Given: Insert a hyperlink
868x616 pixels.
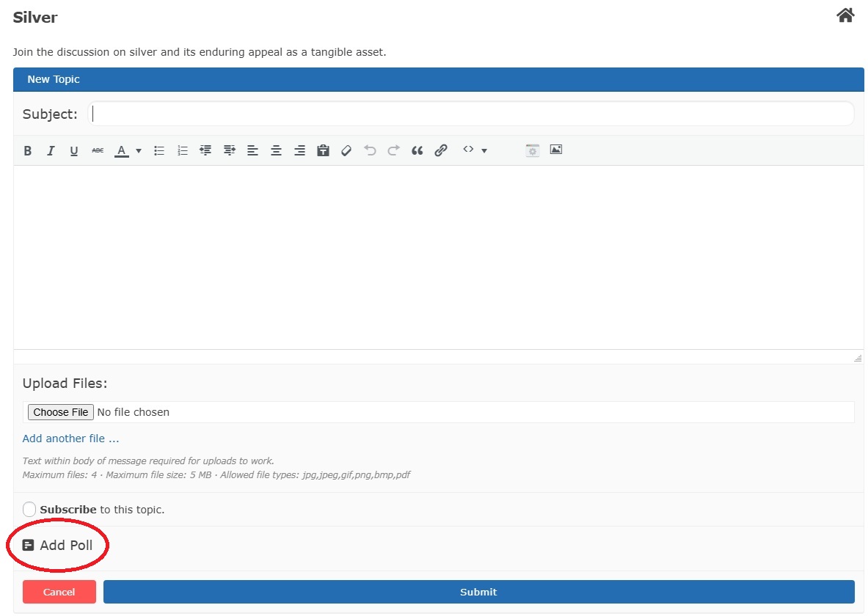Looking at the screenshot, I should (x=441, y=150).
